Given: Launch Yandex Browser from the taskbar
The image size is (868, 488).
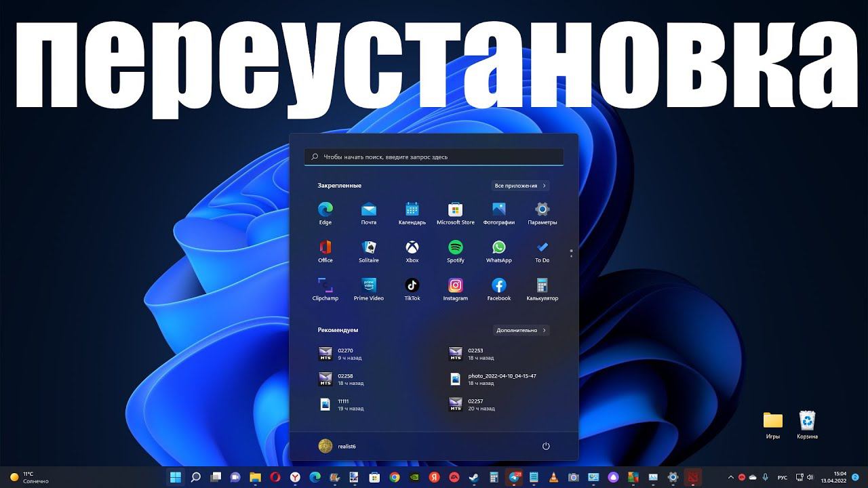Looking at the screenshot, I should point(295,477).
